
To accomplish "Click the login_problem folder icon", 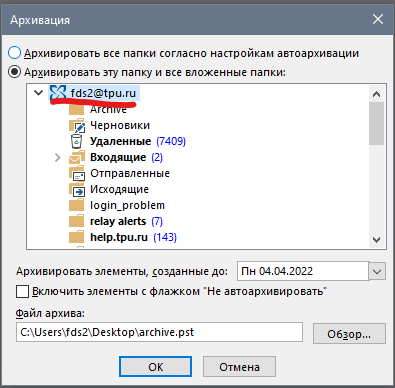I will (x=77, y=205).
